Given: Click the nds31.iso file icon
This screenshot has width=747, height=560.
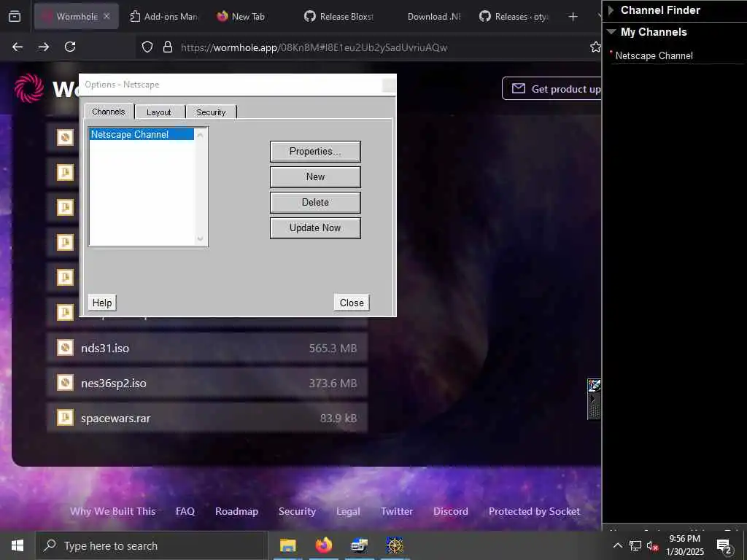Looking at the screenshot, I should coord(65,348).
